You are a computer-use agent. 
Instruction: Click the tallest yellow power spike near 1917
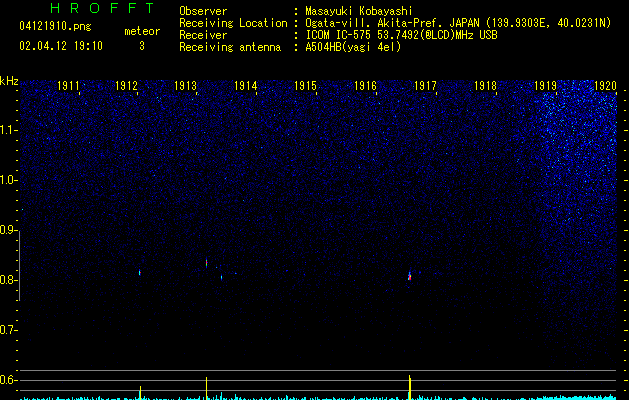410,387
